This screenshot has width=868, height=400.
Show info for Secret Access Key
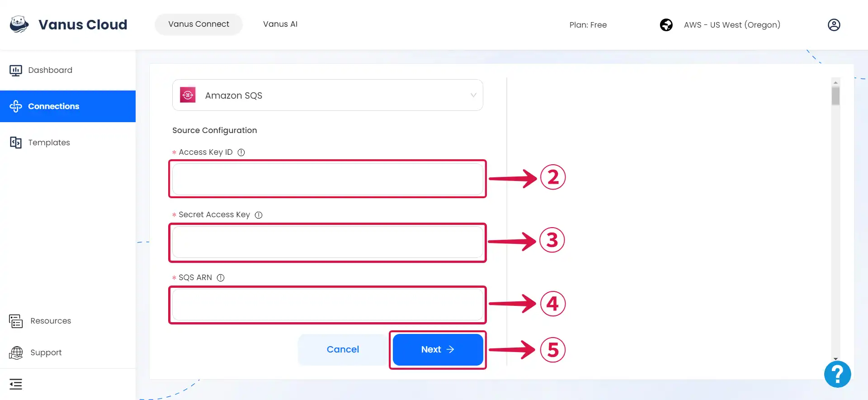point(259,215)
